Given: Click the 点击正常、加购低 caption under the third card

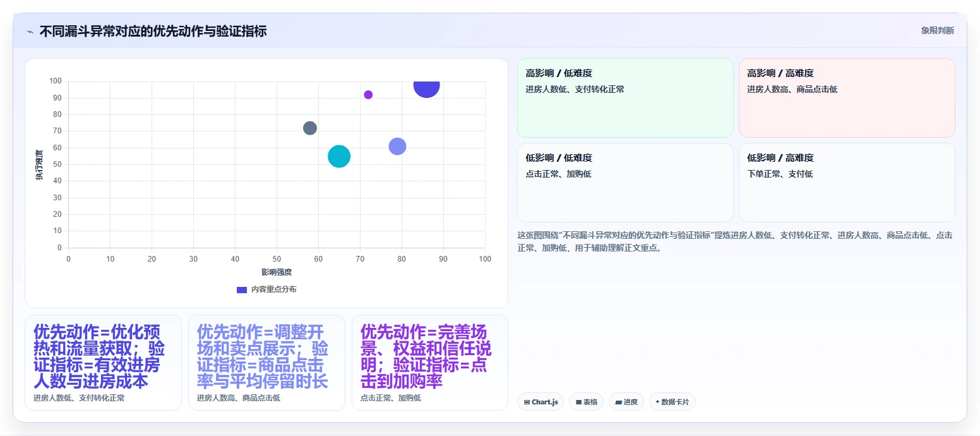Looking at the screenshot, I should point(391,398).
